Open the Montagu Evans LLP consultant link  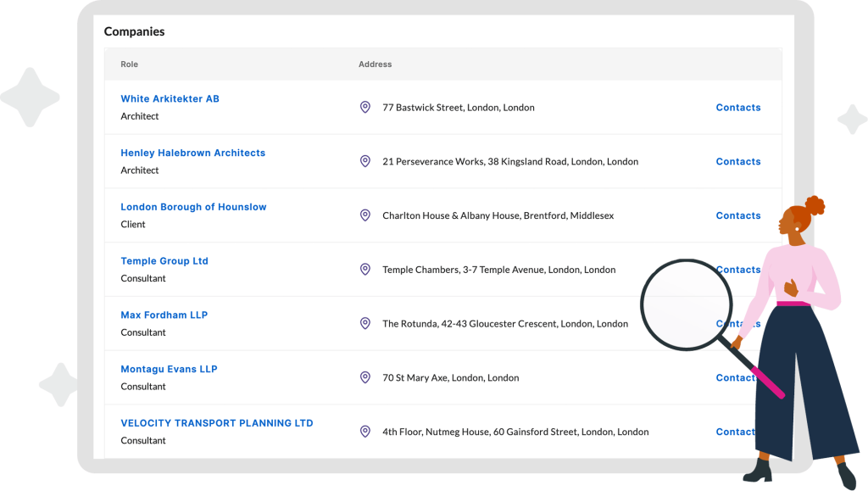pos(169,370)
